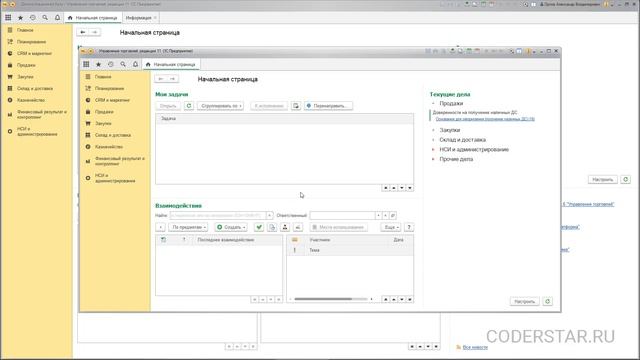Open link under Доверенности на получение наличных ДС
This screenshot has width=640, height=360.
coord(485,119)
